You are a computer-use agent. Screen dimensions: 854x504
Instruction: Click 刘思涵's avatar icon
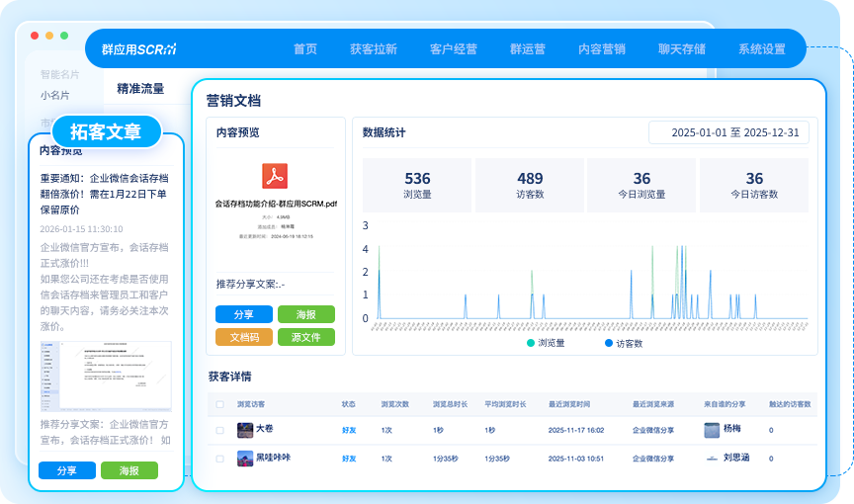pos(712,459)
